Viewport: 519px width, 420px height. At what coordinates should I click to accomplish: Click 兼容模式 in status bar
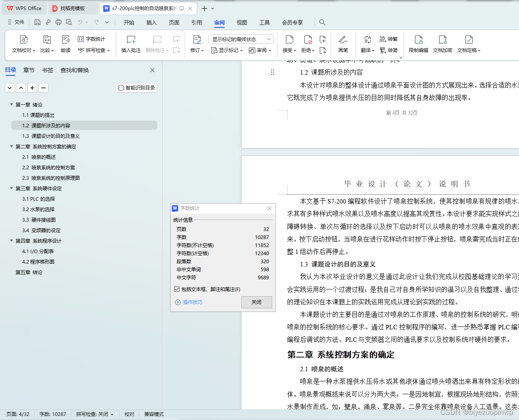[154, 414]
